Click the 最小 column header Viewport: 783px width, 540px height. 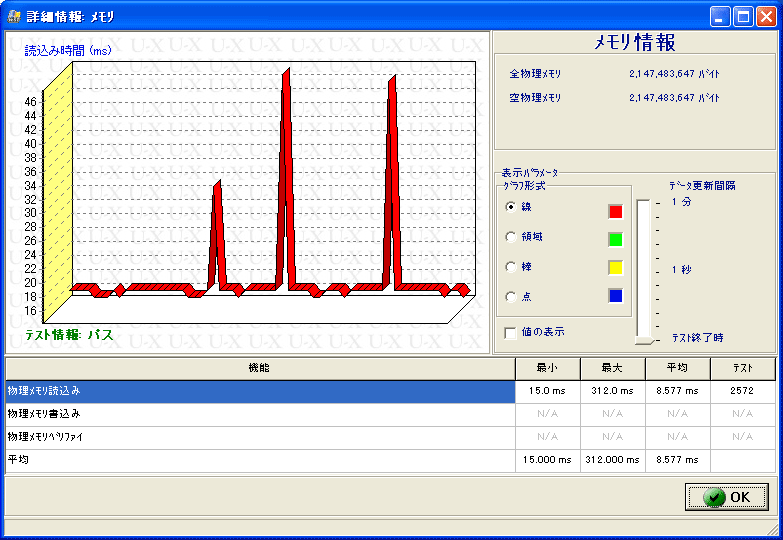click(547, 368)
